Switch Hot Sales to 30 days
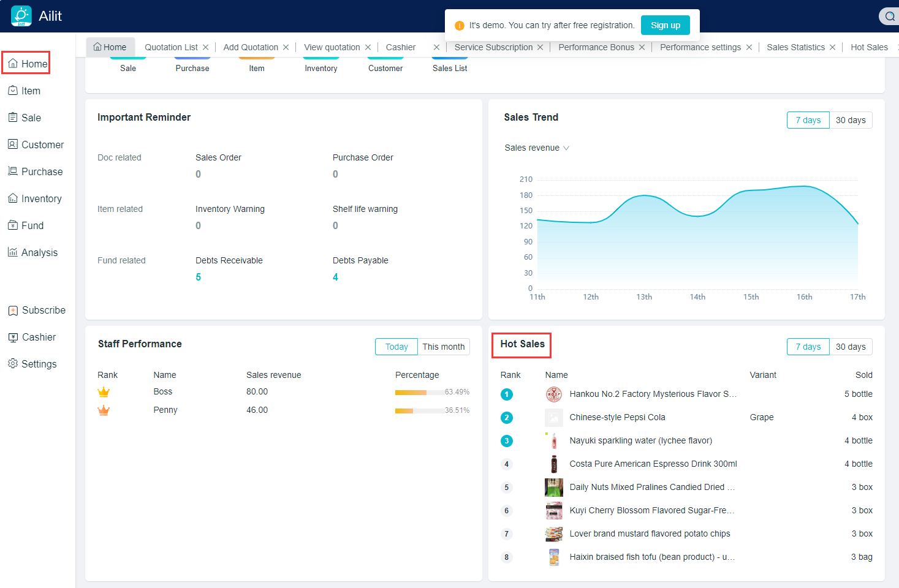This screenshot has height=588, width=899. point(850,347)
